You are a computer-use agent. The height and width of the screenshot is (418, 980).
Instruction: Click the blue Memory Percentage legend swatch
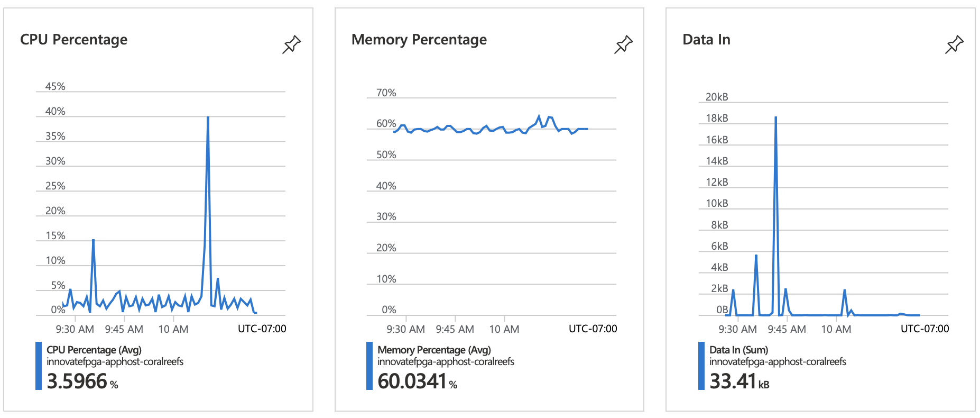pyautogui.click(x=369, y=366)
